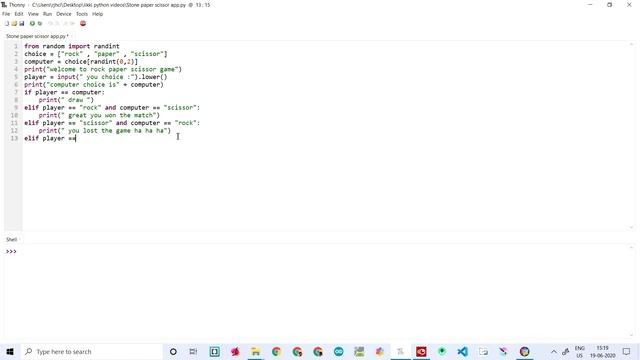Open Task View in the taskbar

(193, 351)
